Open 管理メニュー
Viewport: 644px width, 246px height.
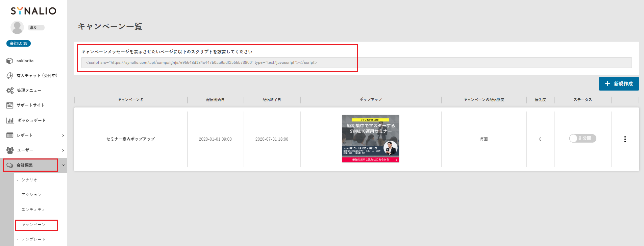[29, 91]
